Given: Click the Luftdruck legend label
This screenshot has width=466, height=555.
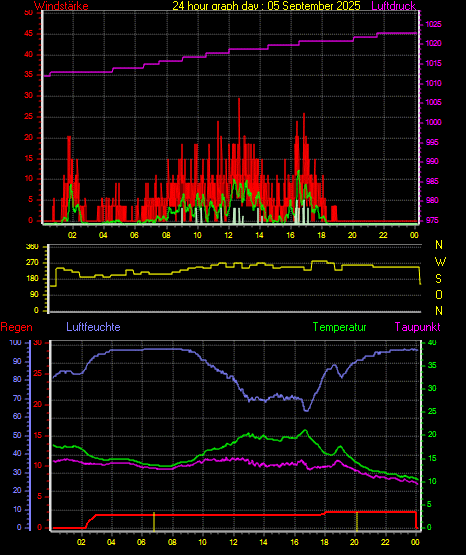Looking at the screenshot, I should point(393,6).
